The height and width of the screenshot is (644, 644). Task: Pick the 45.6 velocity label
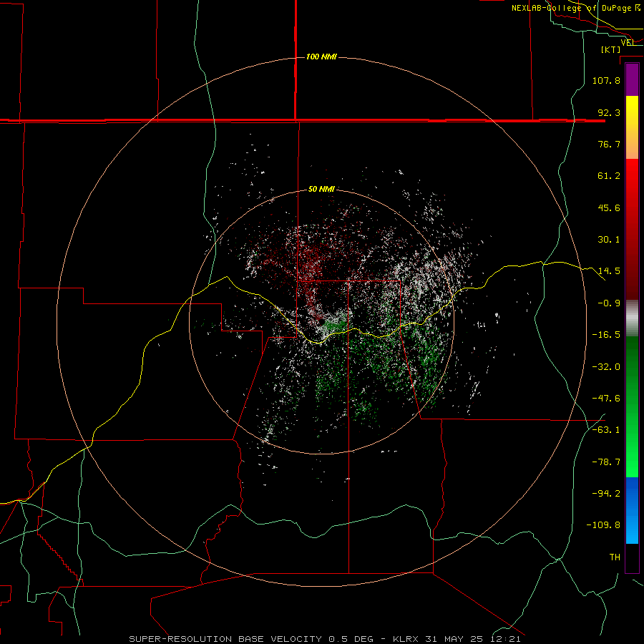pyautogui.click(x=609, y=208)
